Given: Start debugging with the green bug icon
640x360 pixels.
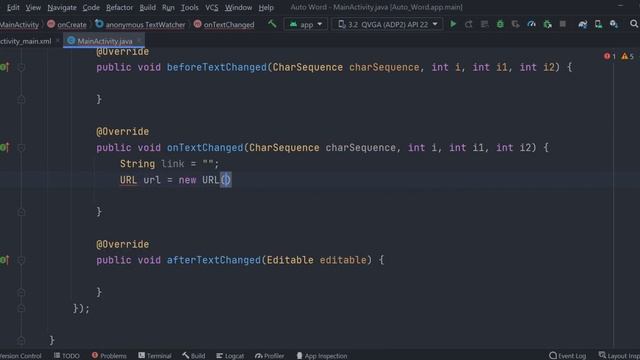Looking at the screenshot, I should pos(500,24).
